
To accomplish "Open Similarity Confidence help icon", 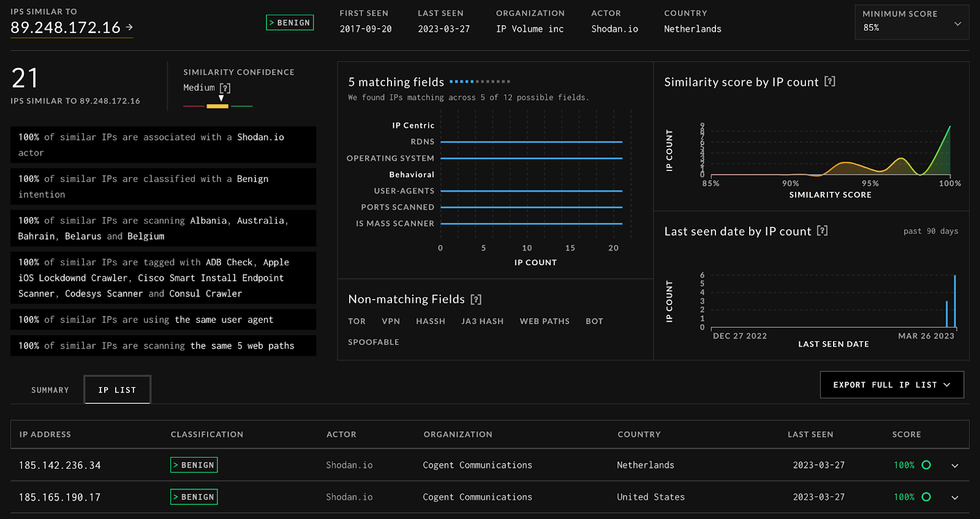I will (225, 88).
